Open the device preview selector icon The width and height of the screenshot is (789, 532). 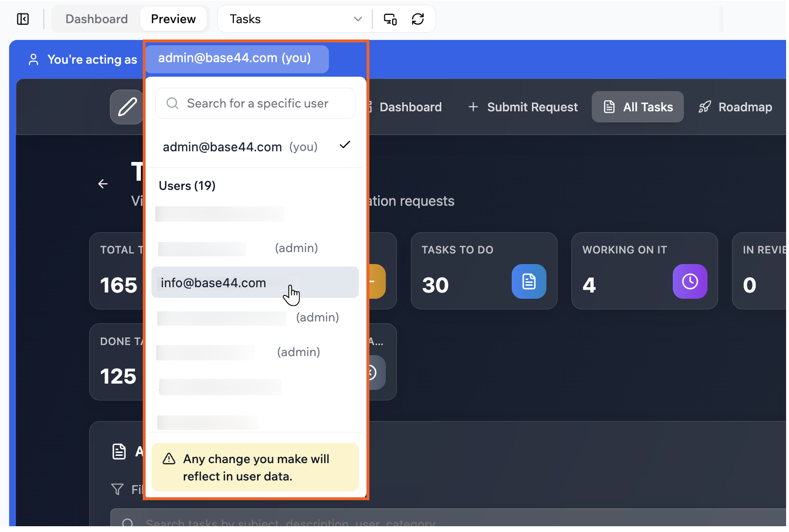coord(390,19)
